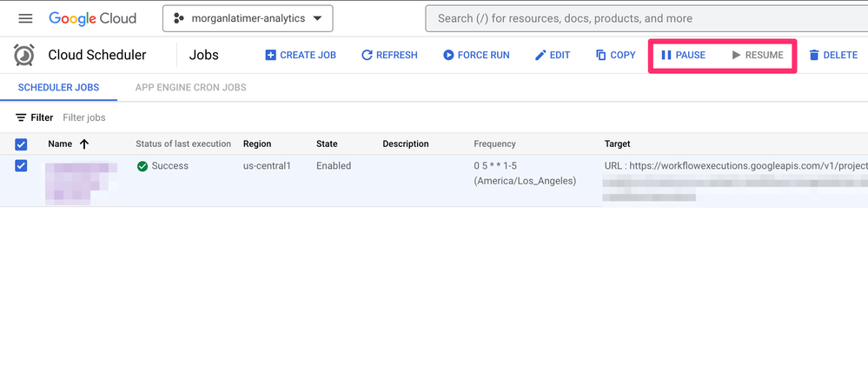Pause the selected job
This screenshot has width=868, height=381.
click(x=683, y=55)
